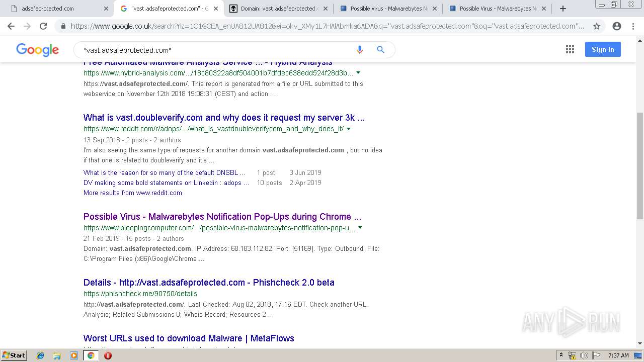The image size is (644, 362).
Task: Click the page vertical scrollbar
Action: (639, 166)
